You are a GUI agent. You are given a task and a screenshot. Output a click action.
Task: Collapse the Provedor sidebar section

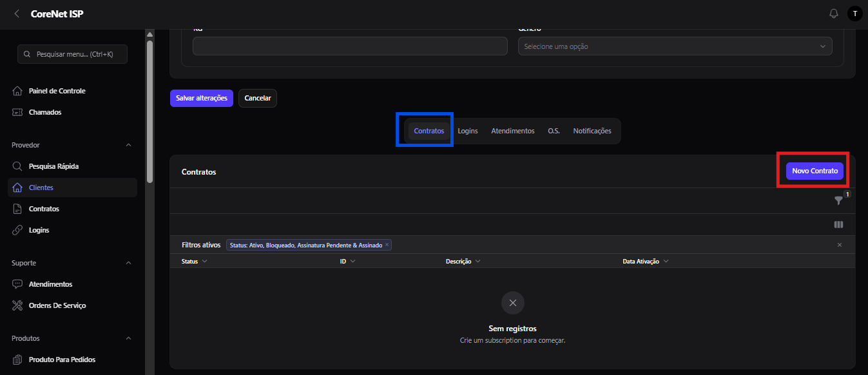[128, 145]
